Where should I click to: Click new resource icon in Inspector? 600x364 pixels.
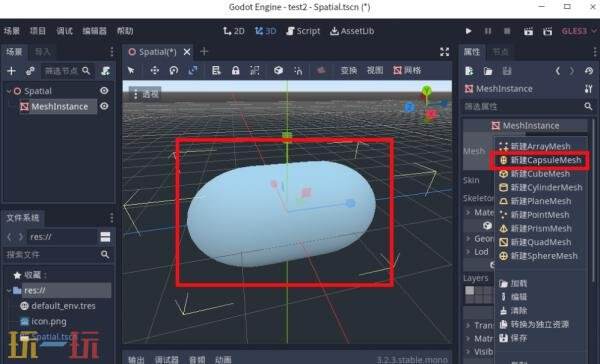469,71
